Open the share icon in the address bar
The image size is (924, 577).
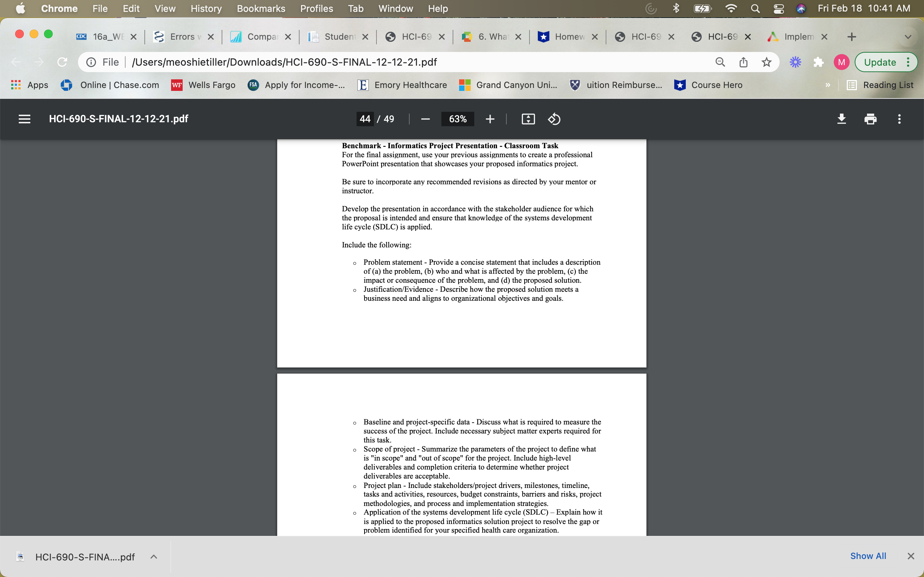click(x=744, y=62)
